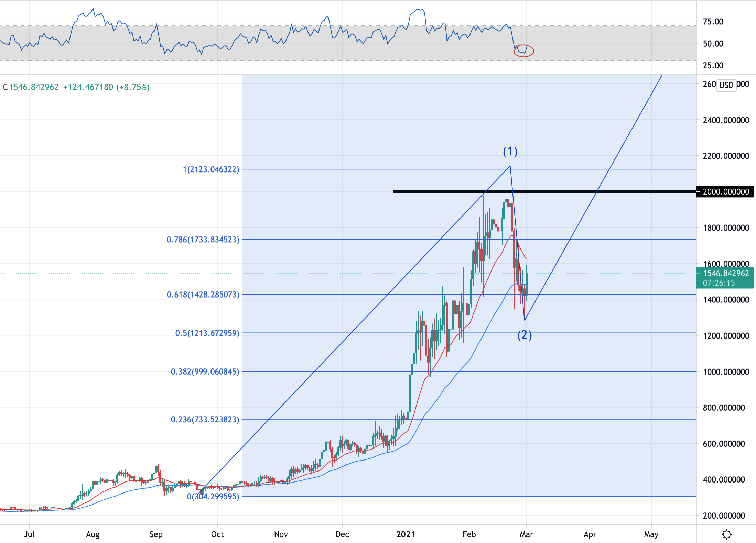The image size is (756, 543).
Task: Select Fib level 0.382(999.060845) label
Action: pyautogui.click(x=205, y=372)
